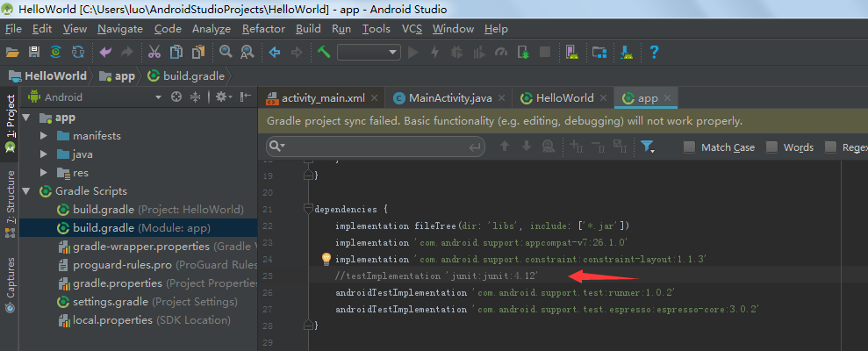Enable the Words checkbox
Viewport: 868px width, 351px height.
click(771, 147)
